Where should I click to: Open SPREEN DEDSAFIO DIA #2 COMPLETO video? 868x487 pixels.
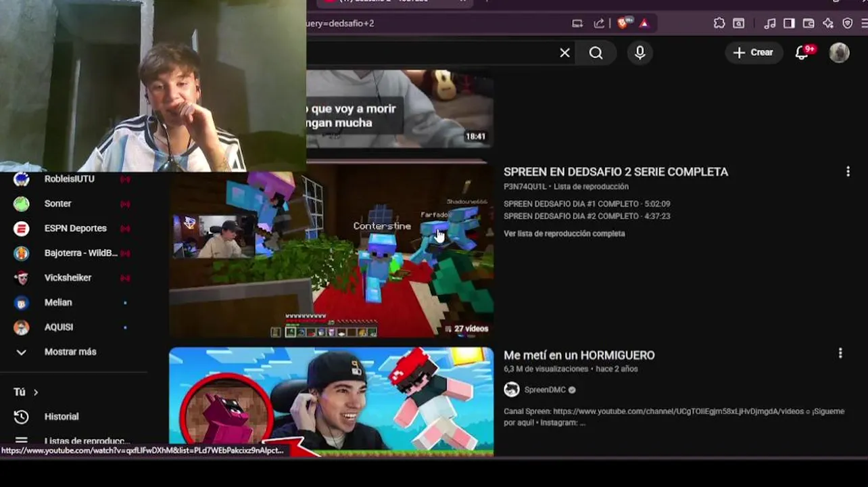(x=587, y=216)
